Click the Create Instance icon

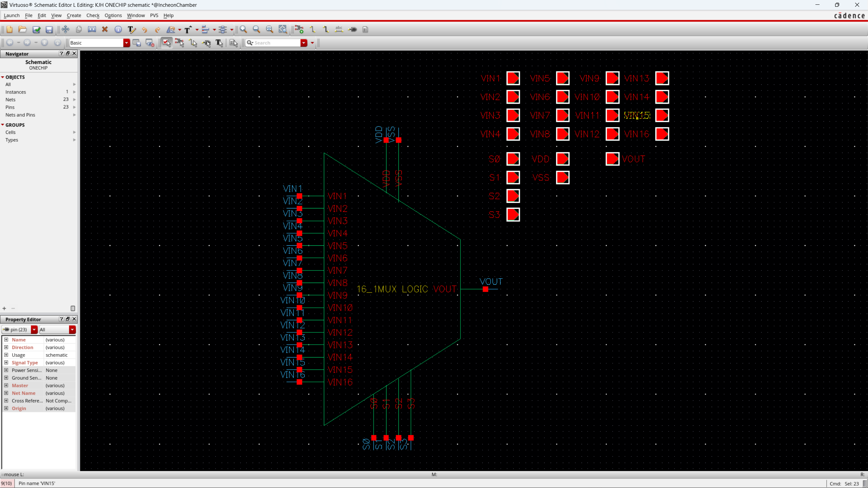click(x=299, y=29)
